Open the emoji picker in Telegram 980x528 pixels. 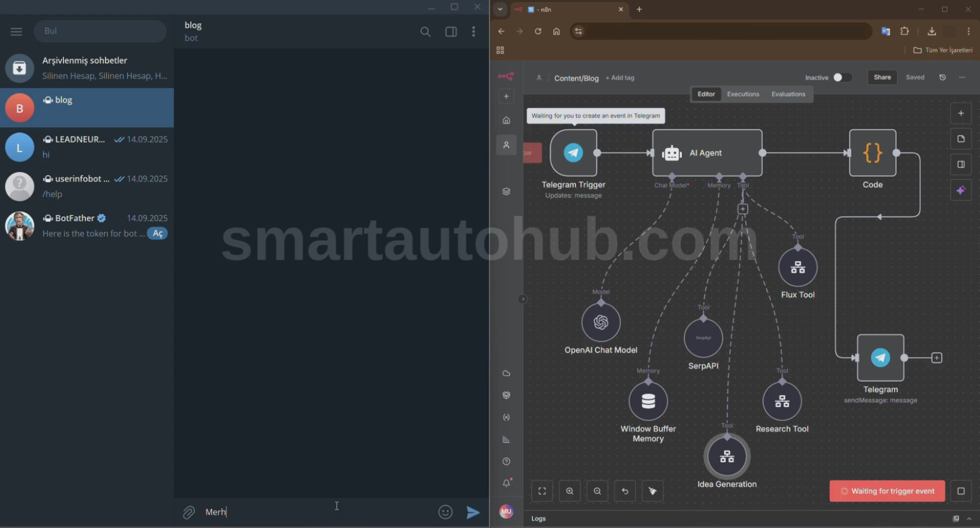pyautogui.click(x=446, y=512)
